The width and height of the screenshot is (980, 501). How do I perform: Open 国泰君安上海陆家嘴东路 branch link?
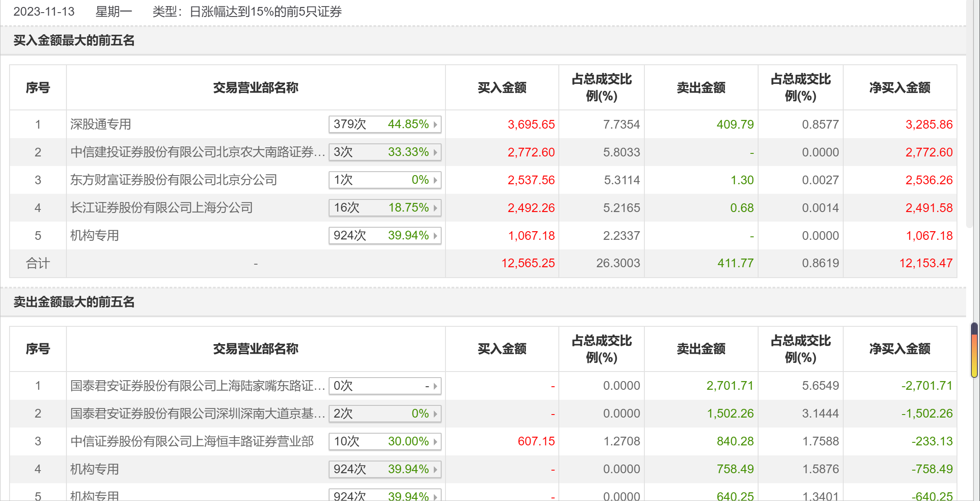pyautogui.click(x=198, y=386)
